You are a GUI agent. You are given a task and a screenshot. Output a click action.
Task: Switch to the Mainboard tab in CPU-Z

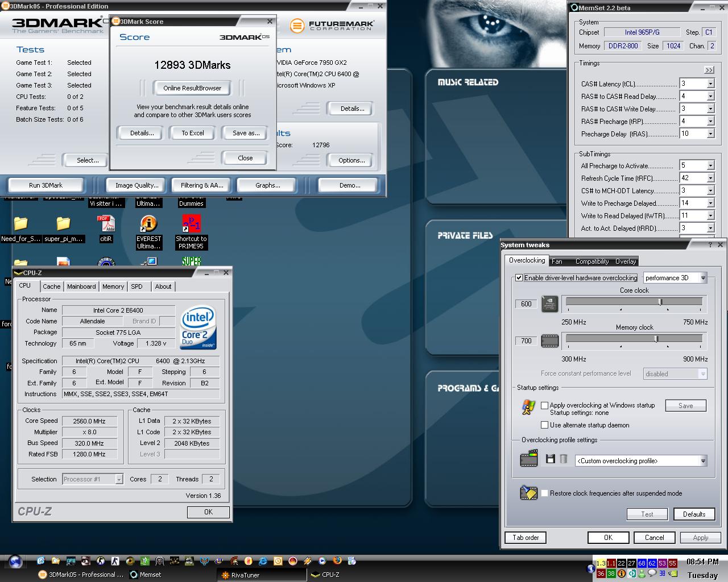[81, 286]
